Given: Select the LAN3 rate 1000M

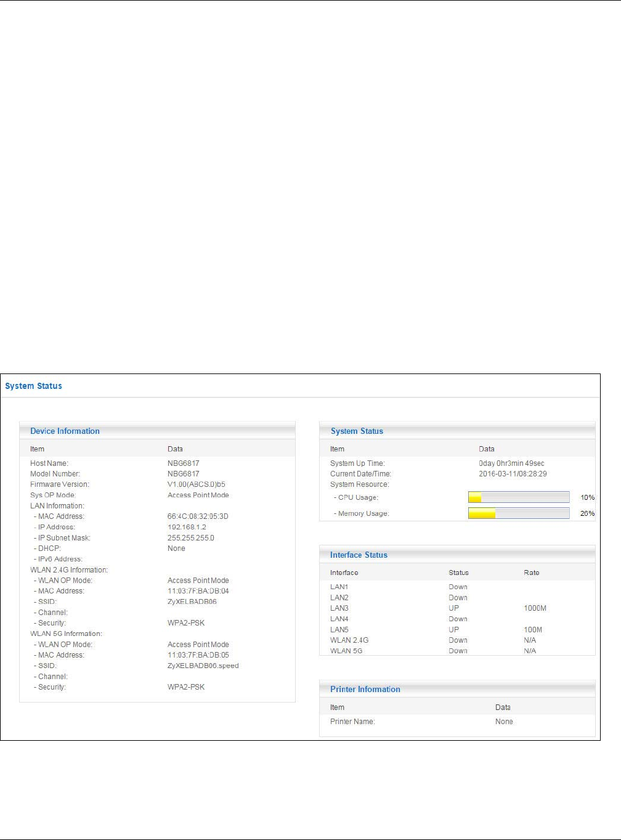Looking at the screenshot, I should point(535,608).
